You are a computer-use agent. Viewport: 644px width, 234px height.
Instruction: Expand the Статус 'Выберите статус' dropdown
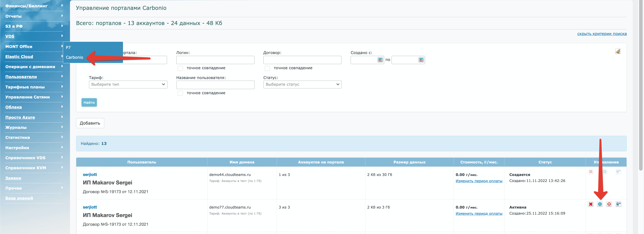pyautogui.click(x=302, y=84)
